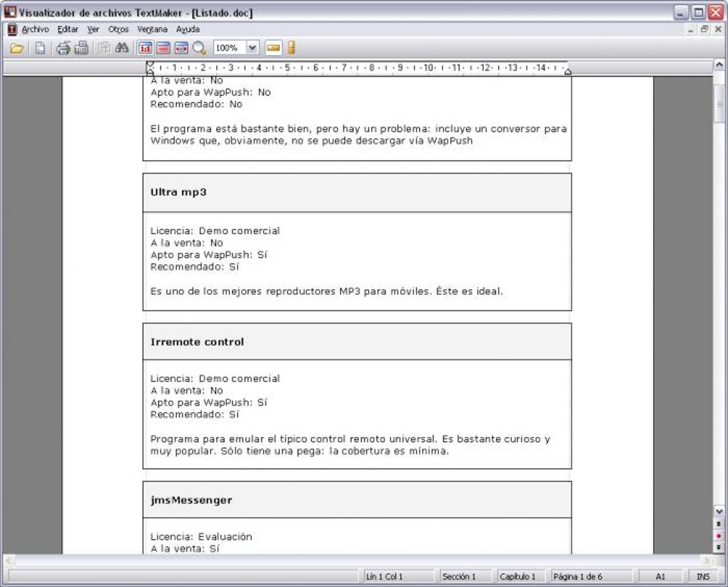Open the Editar menu

pos(68,29)
